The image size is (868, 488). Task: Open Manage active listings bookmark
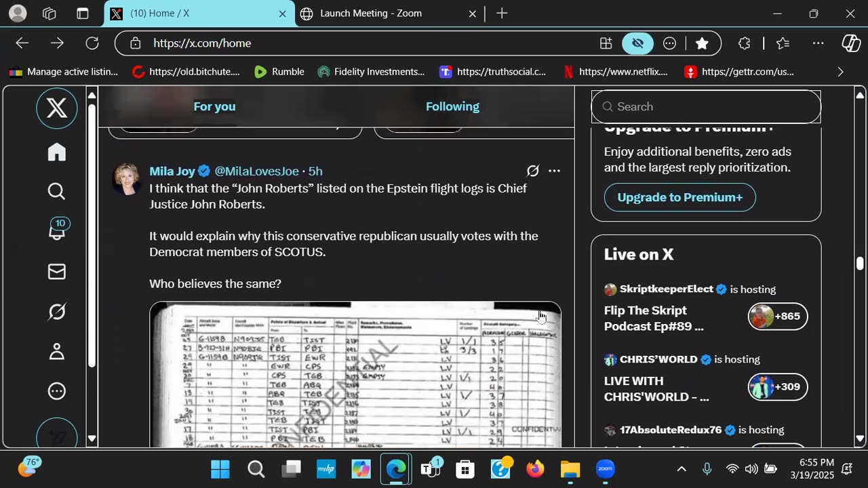click(x=63, y=72)
